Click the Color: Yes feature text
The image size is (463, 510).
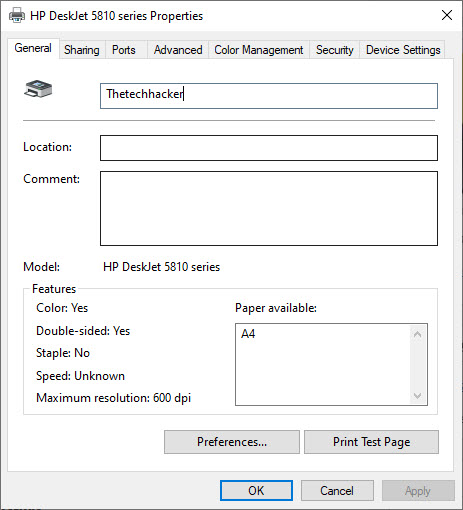62,308
